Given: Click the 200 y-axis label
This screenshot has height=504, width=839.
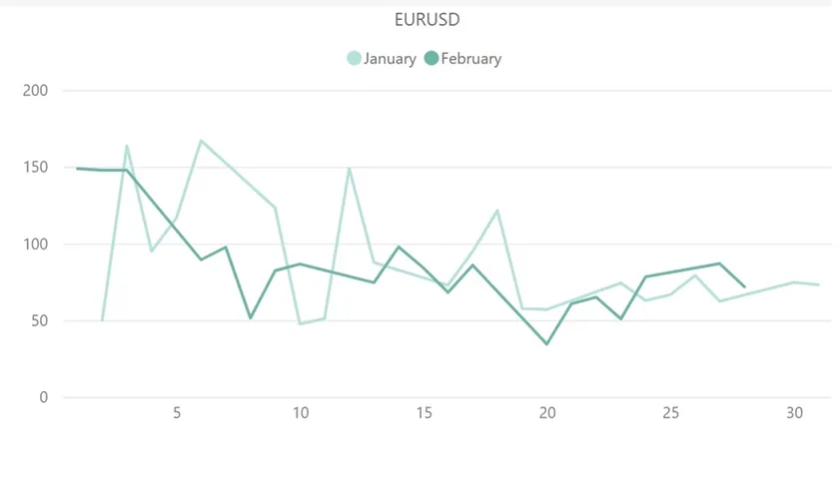Looking at the screenshot, I should [35, 91].
